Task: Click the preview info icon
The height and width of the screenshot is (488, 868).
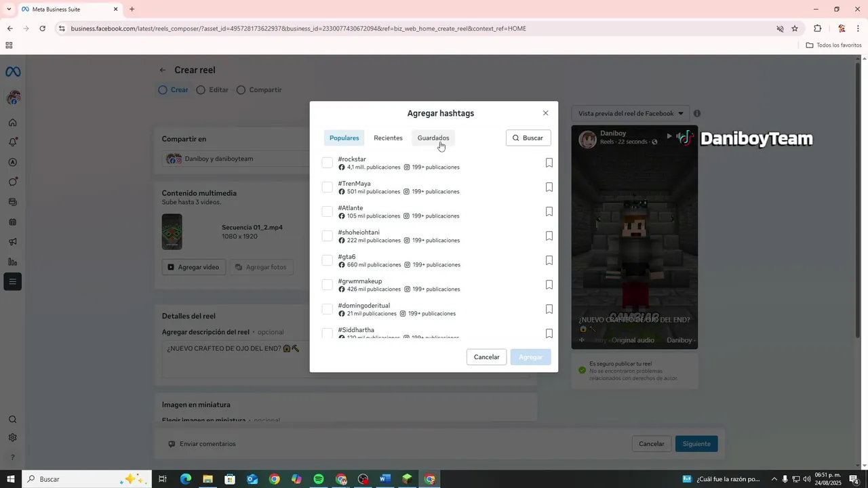Action: click(x=697, y=114)
